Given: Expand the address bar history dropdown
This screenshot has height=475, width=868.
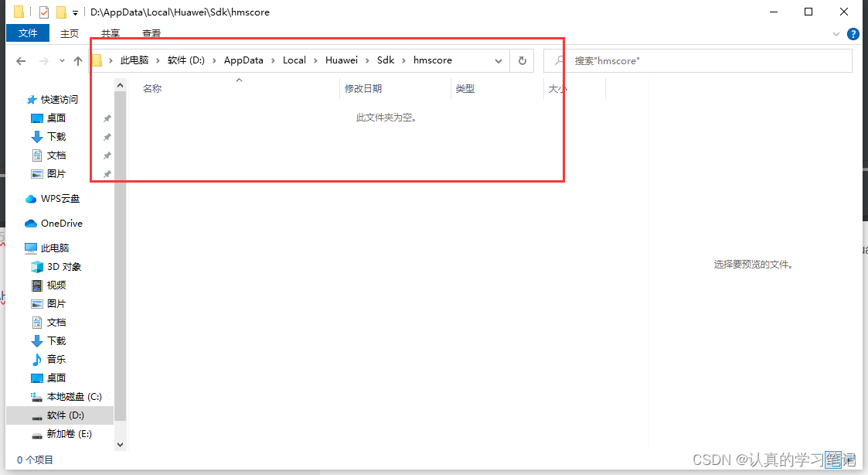Looking at the screenshot, I should tap(499, 61).
